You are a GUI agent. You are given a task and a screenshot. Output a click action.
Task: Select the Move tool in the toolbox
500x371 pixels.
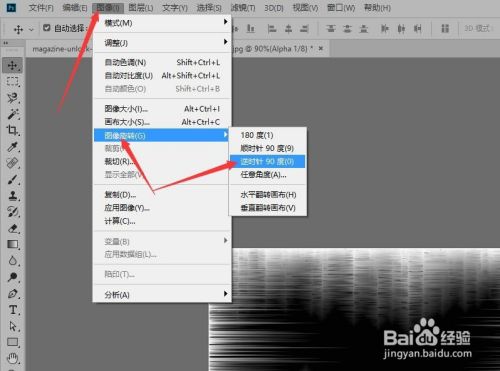pyautogui.click(x=12, y=65)
